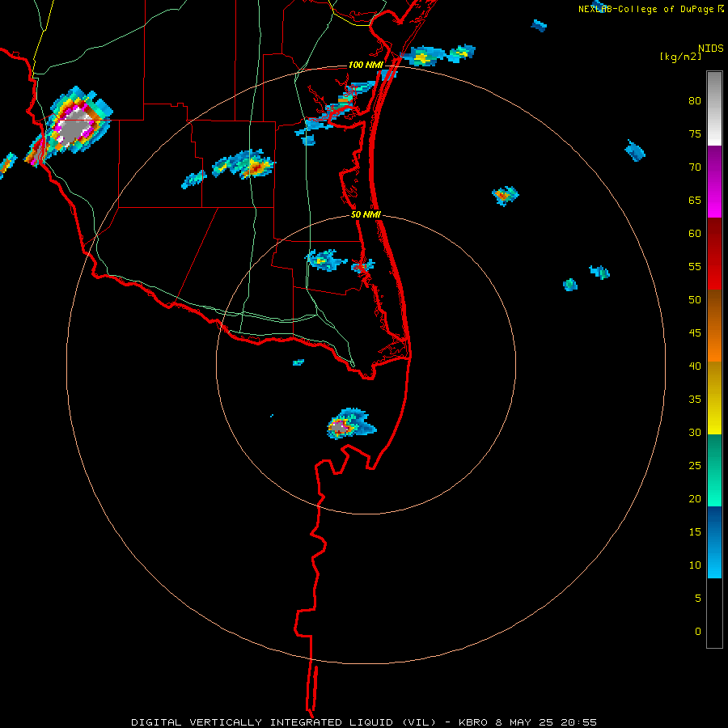Click the color scale value 35
The height and width of the screenshot is (728, 728).
[x=695, y=400]
